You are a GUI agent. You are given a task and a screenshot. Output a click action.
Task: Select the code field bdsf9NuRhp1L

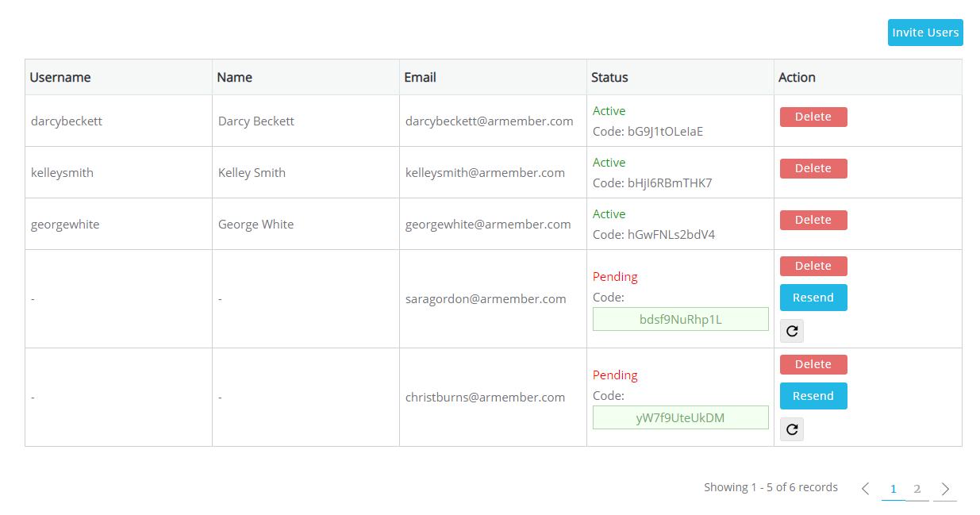(681, 319)
